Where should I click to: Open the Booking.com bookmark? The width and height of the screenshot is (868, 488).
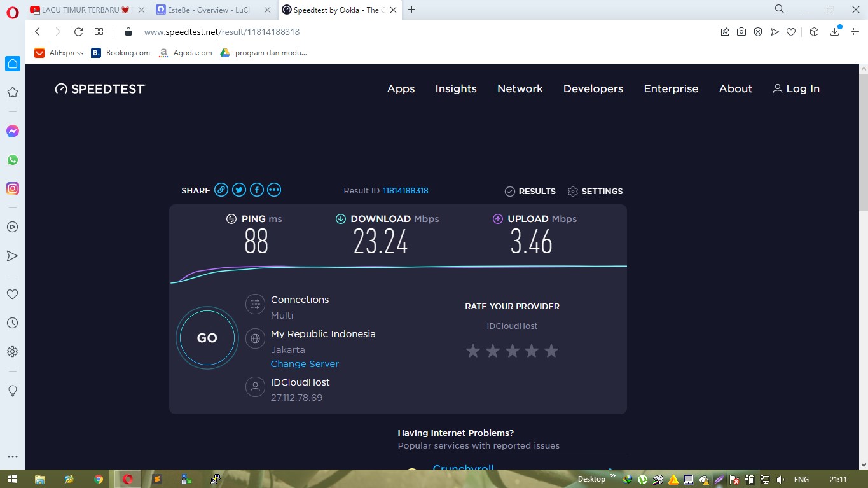(121, 53)
